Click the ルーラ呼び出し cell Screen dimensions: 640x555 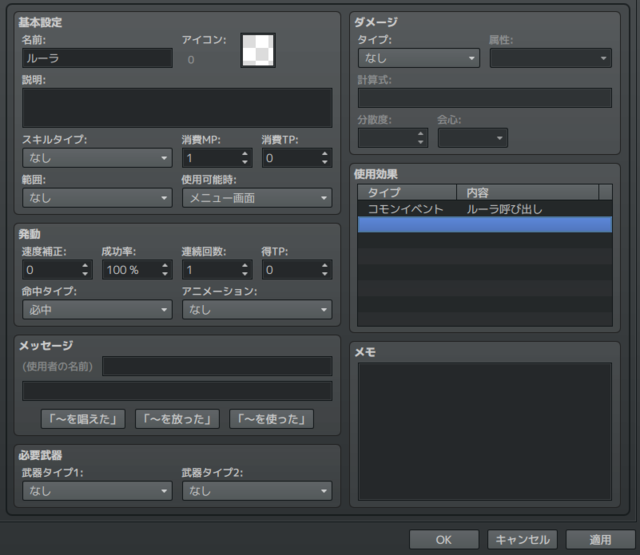[504, 209]
